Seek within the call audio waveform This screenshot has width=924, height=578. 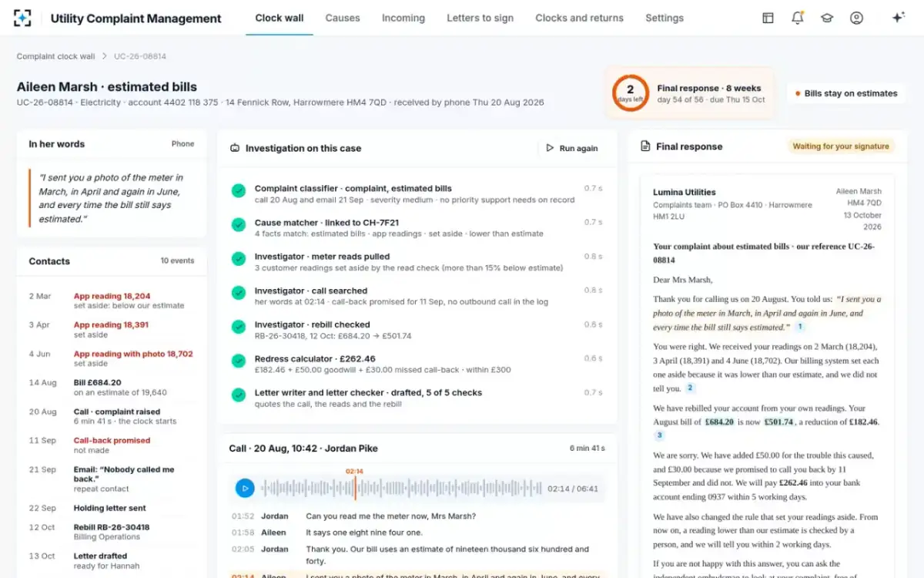pos(400,488)
